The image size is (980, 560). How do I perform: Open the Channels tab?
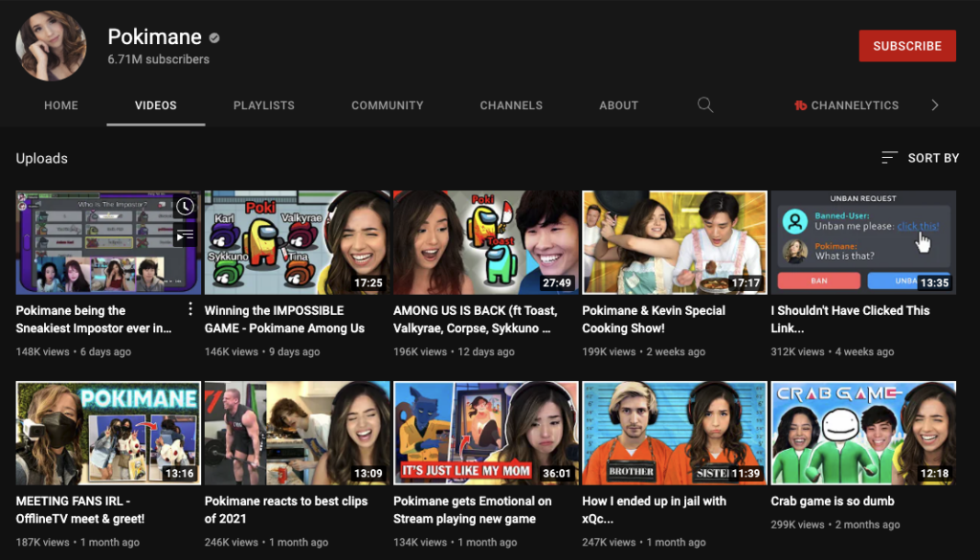tap(511, 105)
